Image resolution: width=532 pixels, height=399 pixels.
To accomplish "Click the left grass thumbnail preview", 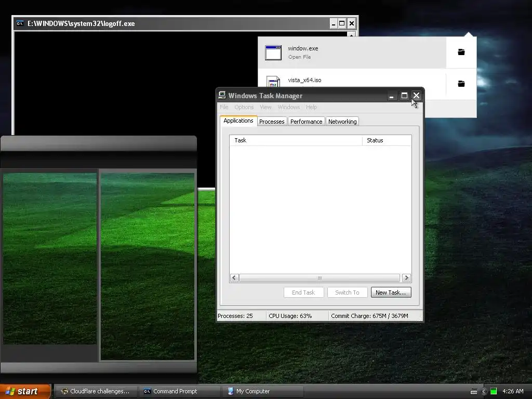I will click(50, 259).
